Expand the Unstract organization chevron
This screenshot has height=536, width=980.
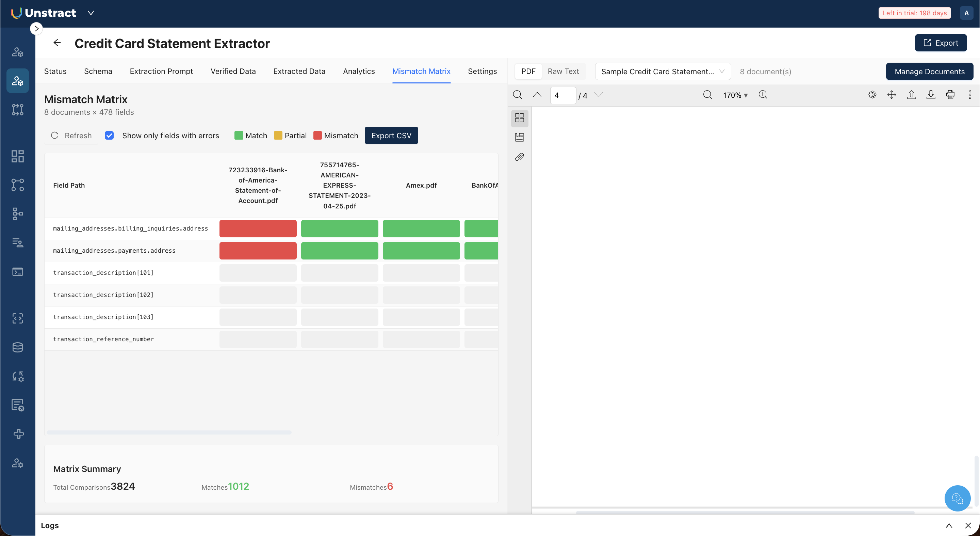(x=91, y=13)
